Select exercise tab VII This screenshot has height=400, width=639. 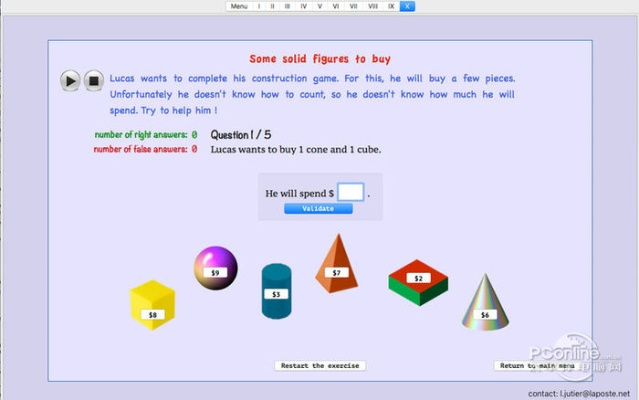click(x=353, y=6)
